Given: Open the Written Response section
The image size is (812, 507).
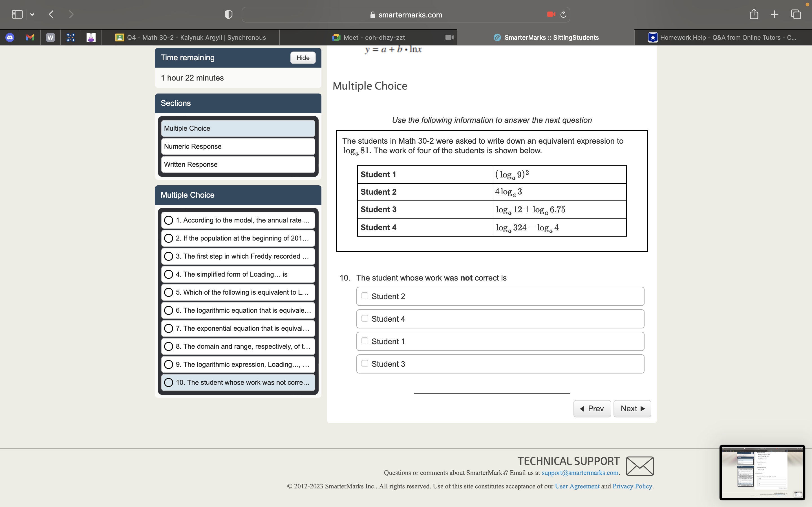Looking at the screenshot, I should point(238,165).
